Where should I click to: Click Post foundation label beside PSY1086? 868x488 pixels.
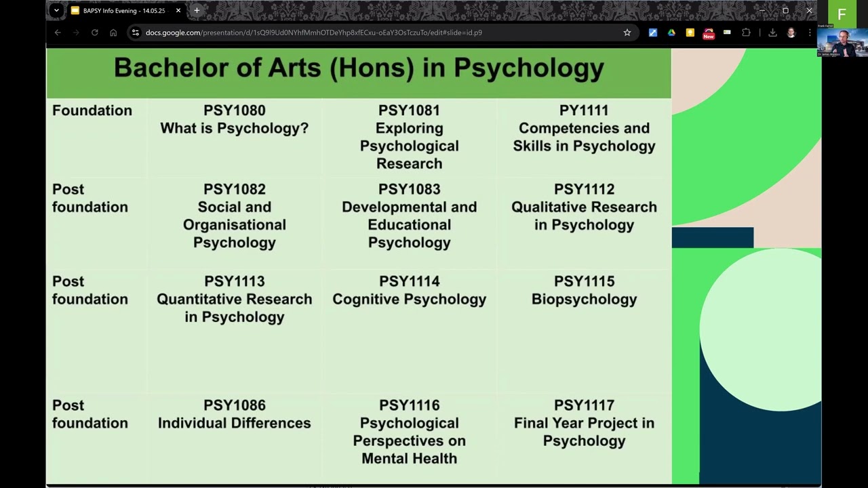pyautogui.click(x=90, y=414)
